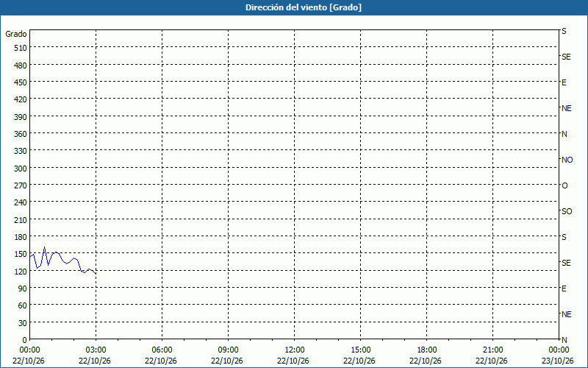Click the 300 degree axis label

pos(21,169)
